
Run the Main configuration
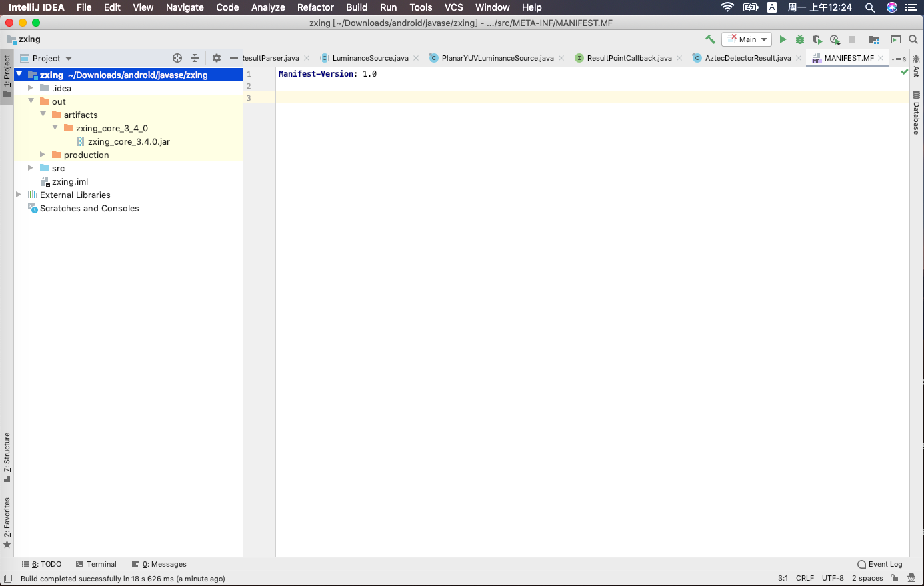(x=783, y=39)
